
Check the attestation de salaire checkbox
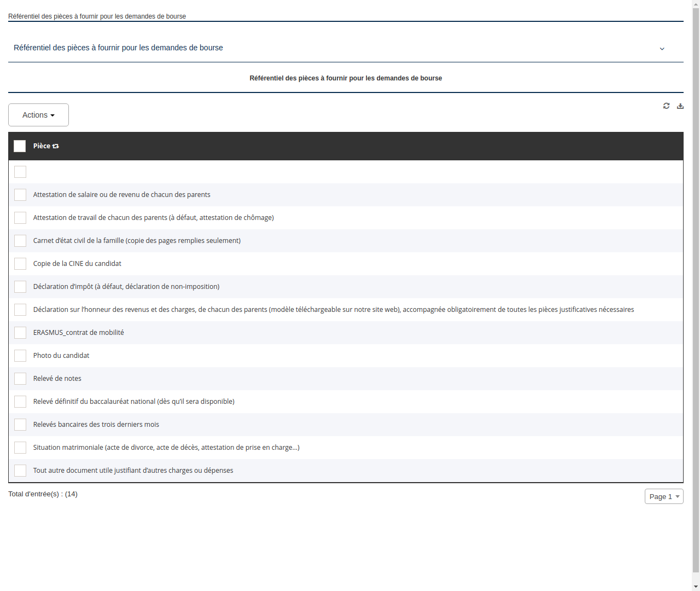click(x=20, y=194)
